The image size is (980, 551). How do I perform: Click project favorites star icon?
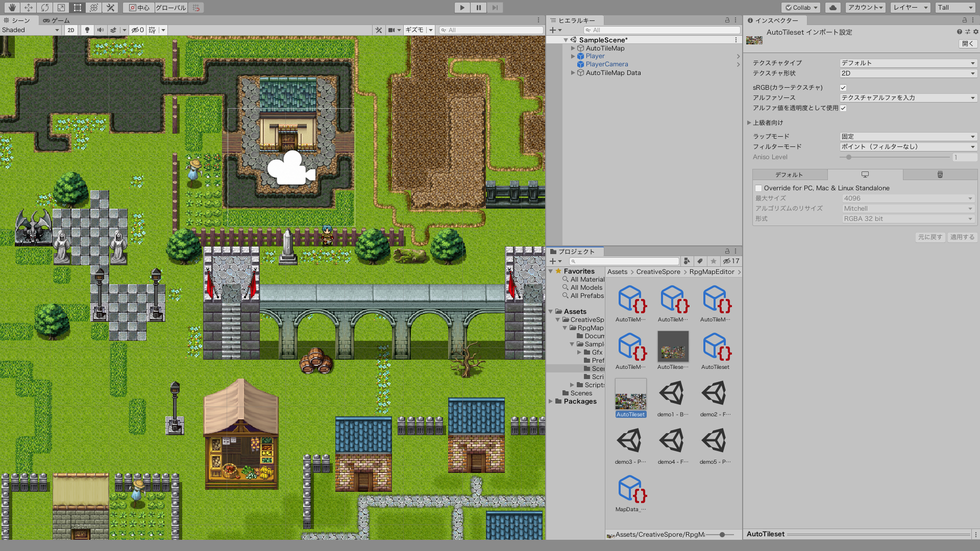[x=714, y=261]
